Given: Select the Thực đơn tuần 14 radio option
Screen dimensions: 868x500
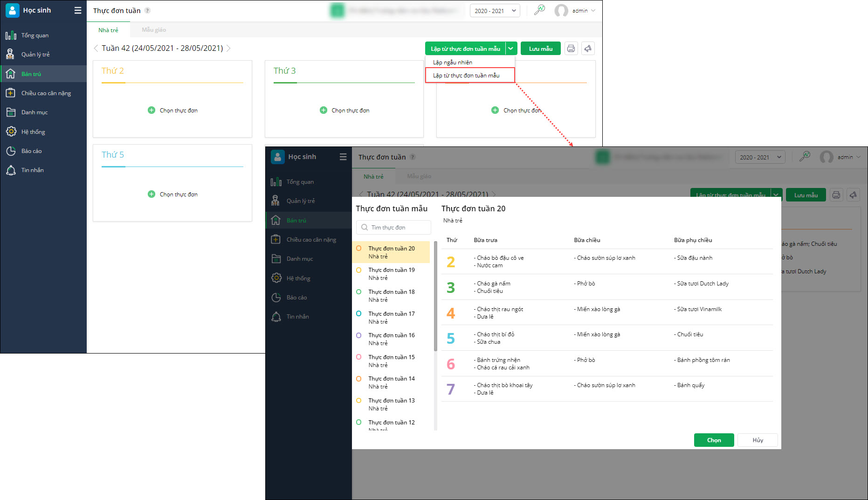Looking at the screenshot, I should point(359,379).
